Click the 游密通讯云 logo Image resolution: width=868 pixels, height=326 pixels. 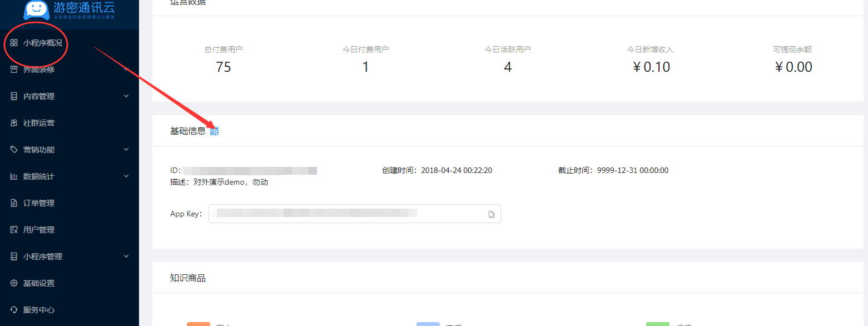point(70,10)
